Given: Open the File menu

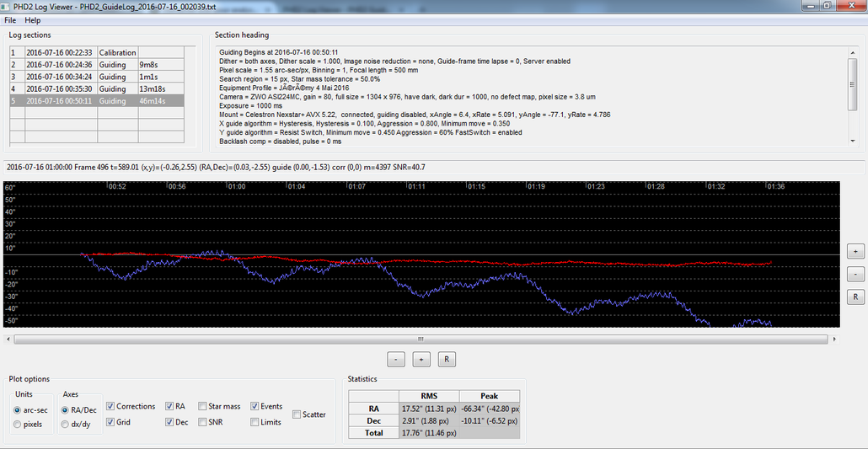Looking at the screenshot, I should click(10, 20).
